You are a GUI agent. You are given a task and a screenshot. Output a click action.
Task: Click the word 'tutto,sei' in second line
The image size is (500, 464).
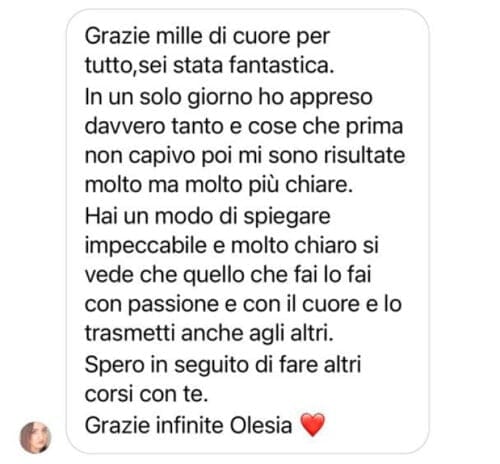pos(126,65)
